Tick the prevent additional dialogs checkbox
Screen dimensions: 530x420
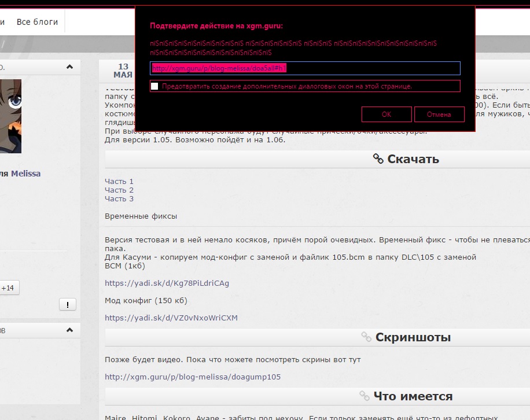[x=154, y=86]
